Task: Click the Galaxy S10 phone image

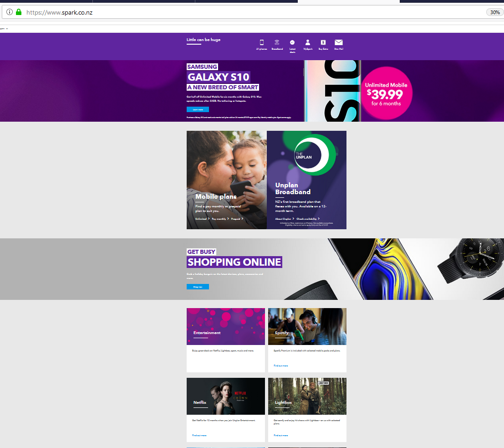Action: (x=332, y=91)
